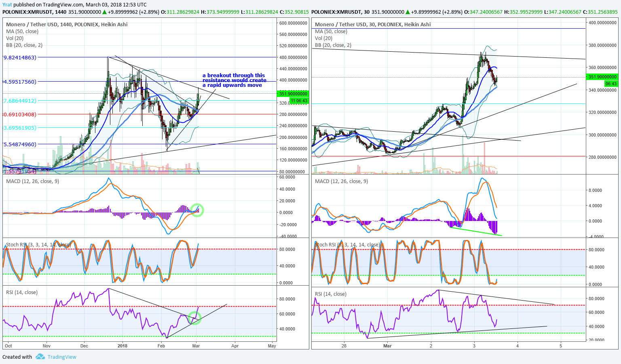This screenshot has width=621, height=364.
Task: Click the 11:06:43 bar countdown tag
Action: [299, 101]
